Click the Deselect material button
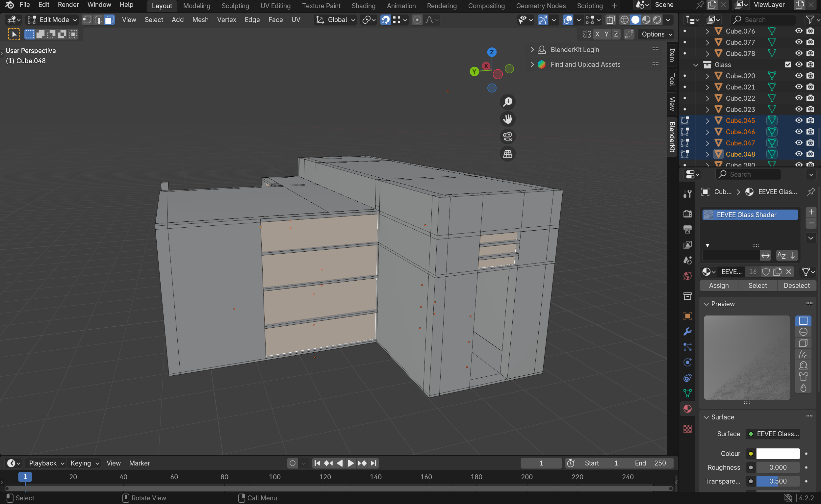Screen dimensions: 821x504 coord(797,285)
